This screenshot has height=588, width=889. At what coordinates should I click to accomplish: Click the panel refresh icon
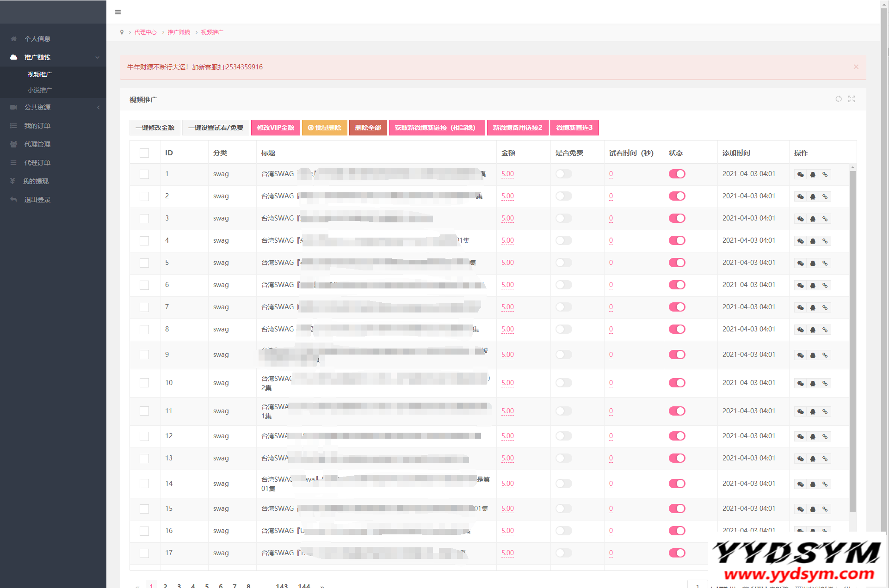[x=839, y=99]
